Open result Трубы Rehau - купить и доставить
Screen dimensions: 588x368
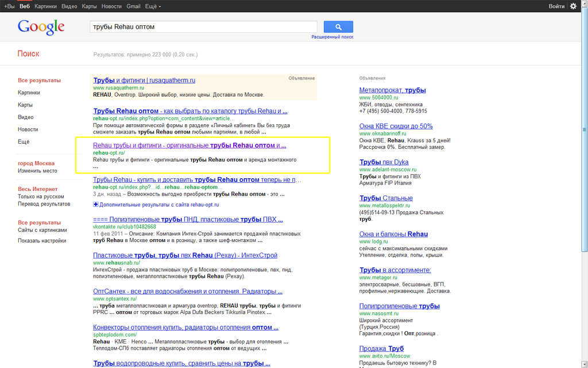coord(197,179)
